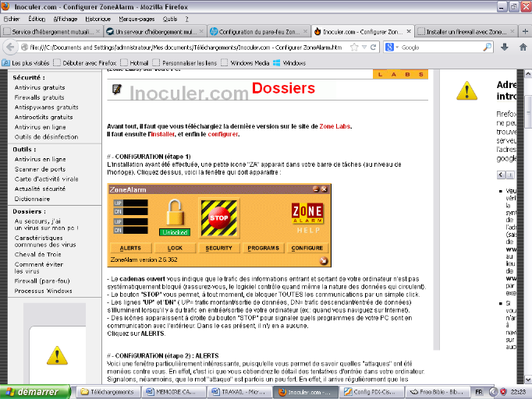Viewport: 532px width, 399px height.
Task: Click the tray icon left of shield
Action: [x=493, y=392]
